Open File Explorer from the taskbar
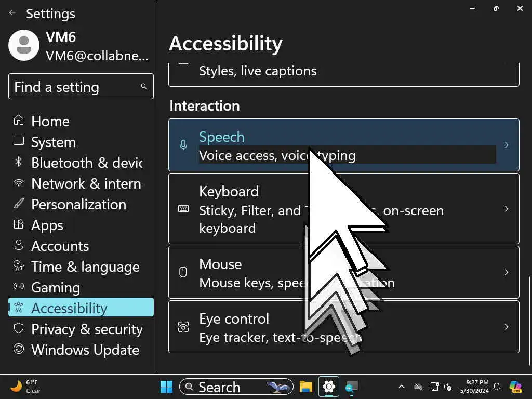 (305, 387)
